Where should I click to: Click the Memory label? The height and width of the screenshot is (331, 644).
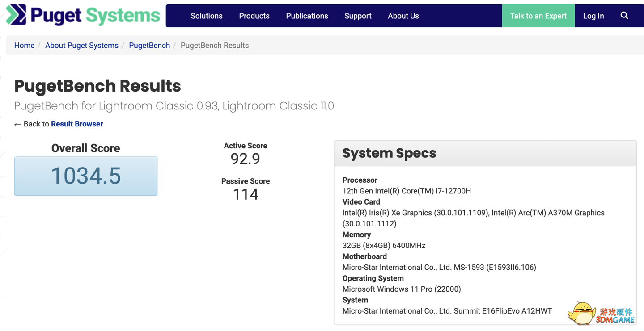[357, 235]
